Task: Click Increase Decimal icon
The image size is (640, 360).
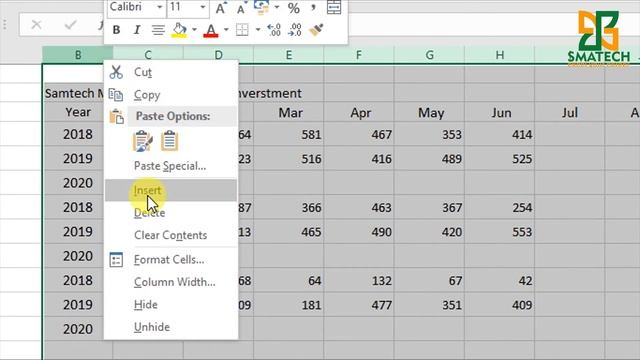Action: point(273,30)
